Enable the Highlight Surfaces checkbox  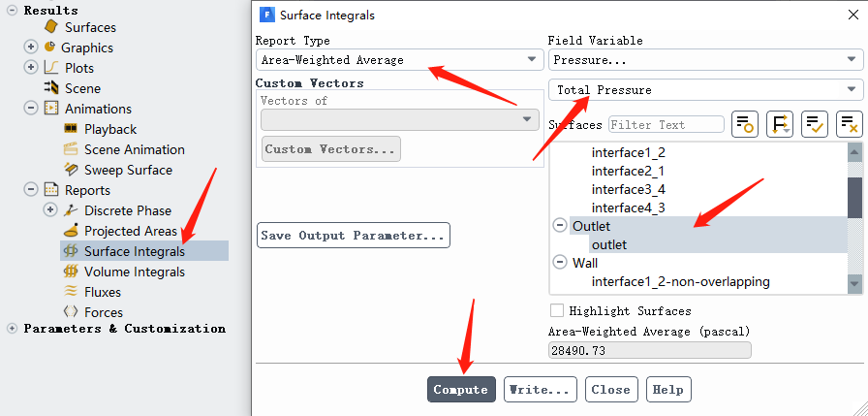click(557, 311)
